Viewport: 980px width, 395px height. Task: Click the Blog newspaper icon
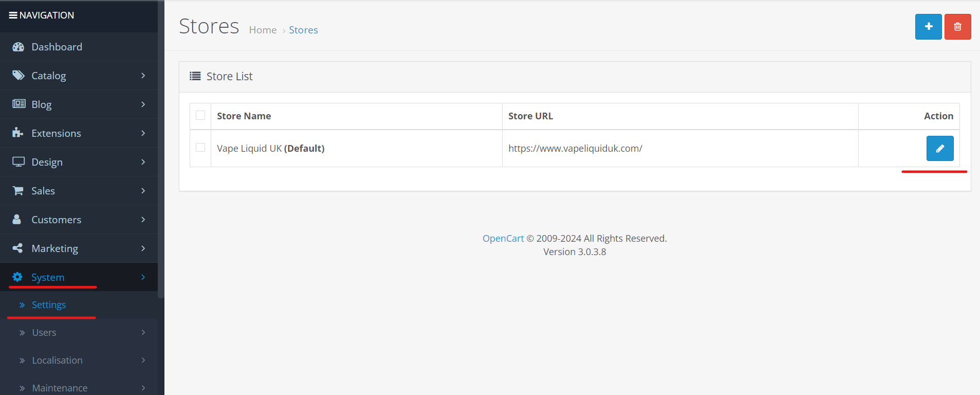[19, 104]
